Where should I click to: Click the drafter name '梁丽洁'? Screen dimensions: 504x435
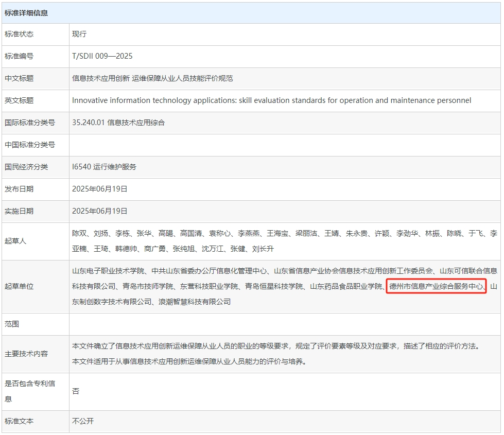point(306,233)
